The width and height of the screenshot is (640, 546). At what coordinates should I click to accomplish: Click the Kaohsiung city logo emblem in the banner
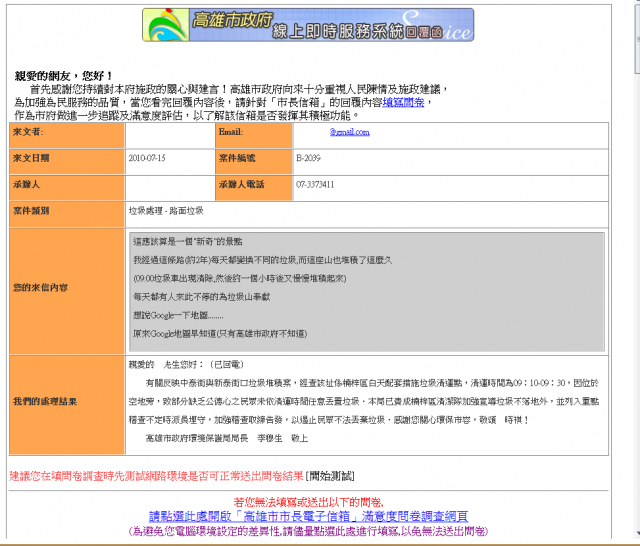click(166, 25)
